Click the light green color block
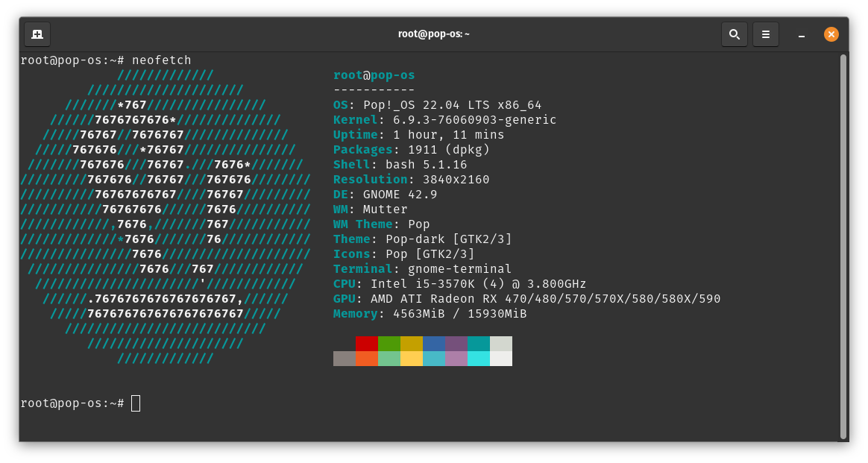 tap(389, 359)
